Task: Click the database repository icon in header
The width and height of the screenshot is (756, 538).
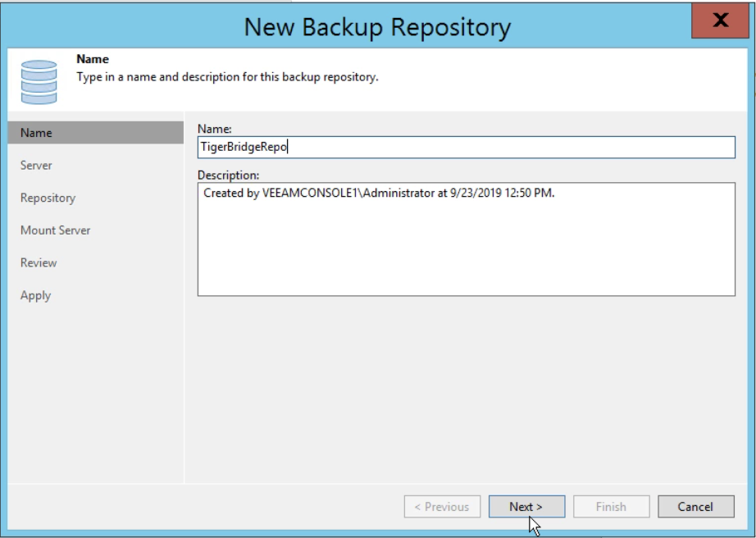Action: [39, 82]
